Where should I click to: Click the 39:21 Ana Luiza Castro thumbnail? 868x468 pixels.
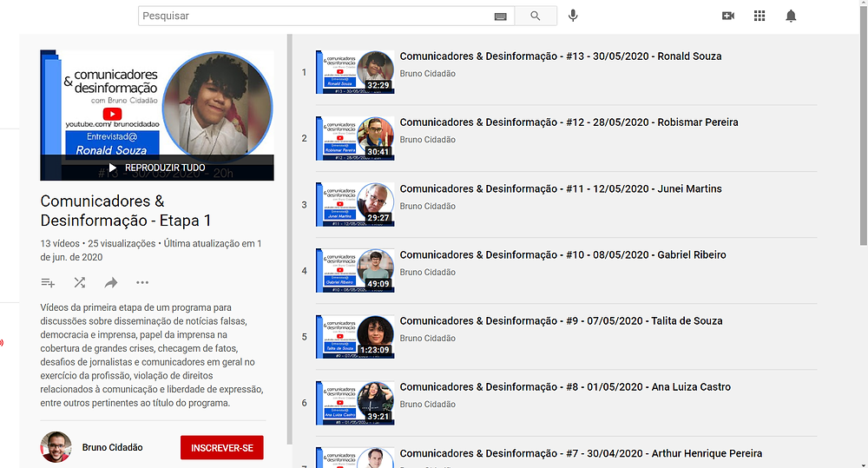[x=355, y=403]
